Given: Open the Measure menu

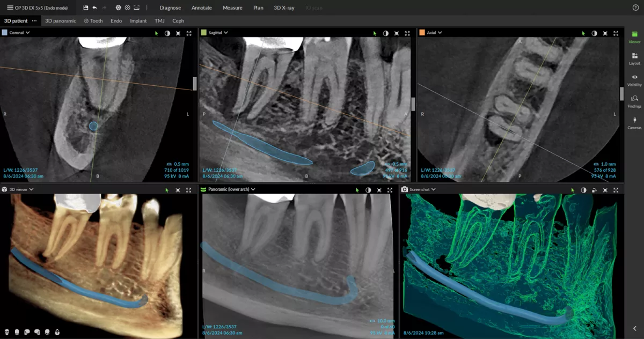Looking at the screenshot, I should point(232,8).
